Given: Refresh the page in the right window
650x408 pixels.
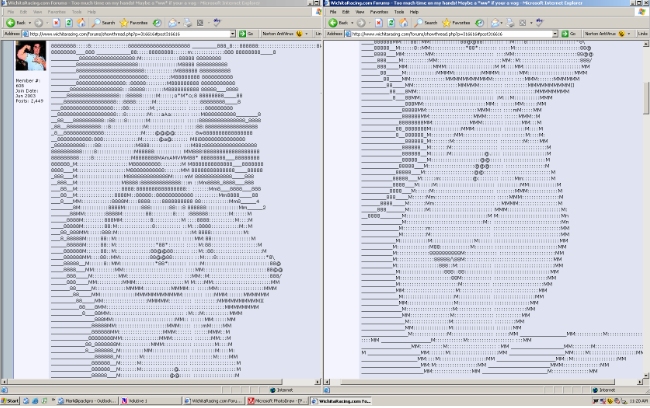Looking at the screenshot, I should point(391,23).
